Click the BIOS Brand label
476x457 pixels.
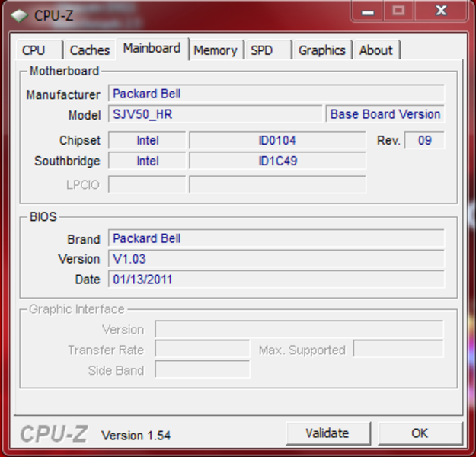coord(84,240)
